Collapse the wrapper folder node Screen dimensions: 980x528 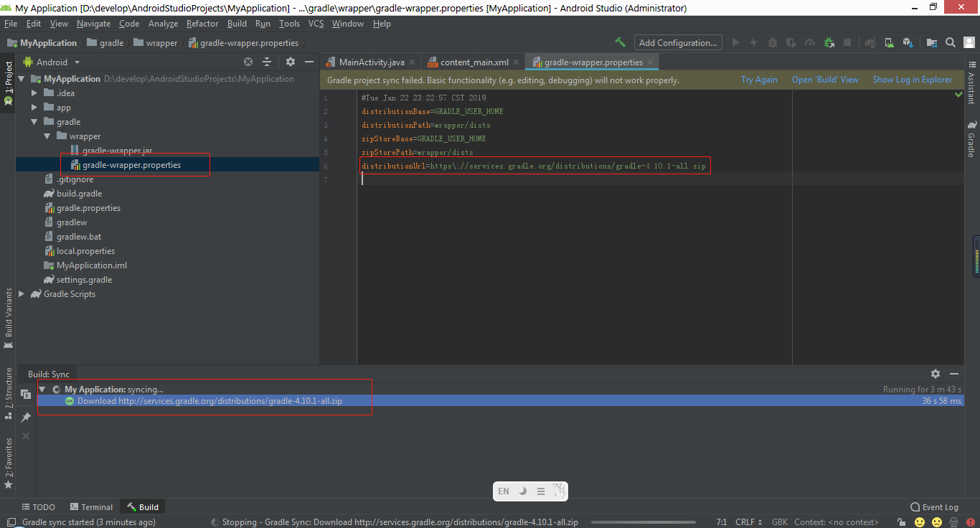pos(47,136)
